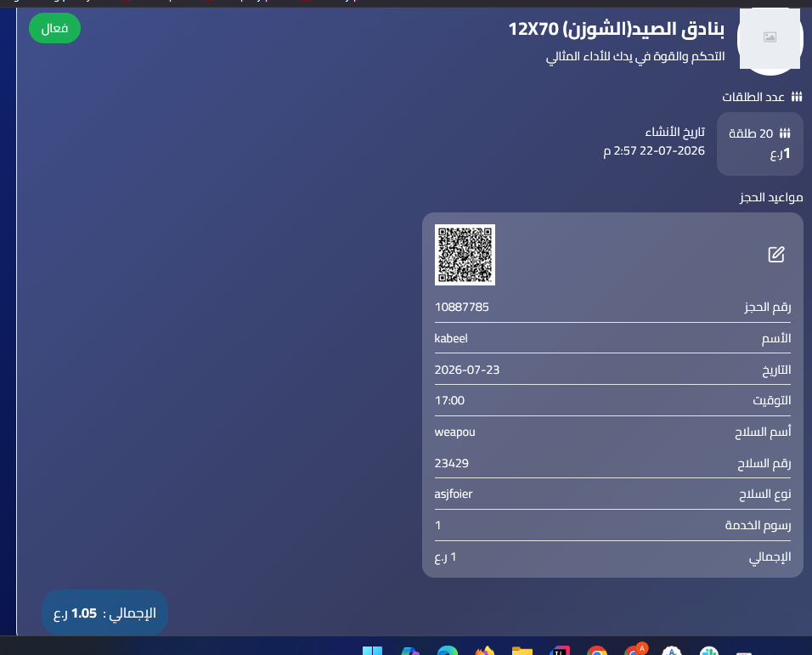This screenshot has height=655, width=812.
Task: Click the مواعيد الحجز section heading
Action: (x=771, y=197)
